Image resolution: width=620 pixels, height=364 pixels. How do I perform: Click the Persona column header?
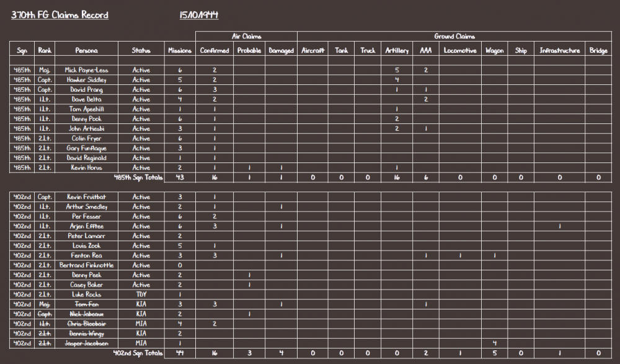point(86,51)
